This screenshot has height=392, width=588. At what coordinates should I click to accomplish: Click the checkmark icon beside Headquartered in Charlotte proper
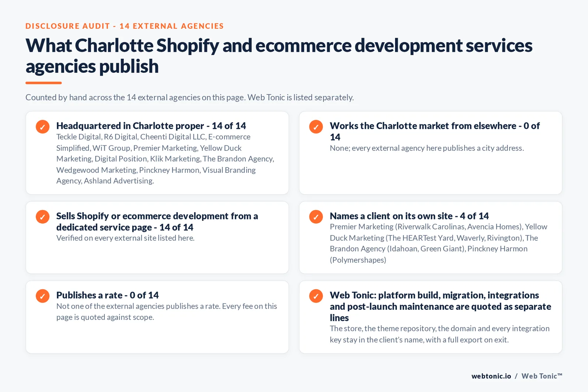[x=43, y=127]
